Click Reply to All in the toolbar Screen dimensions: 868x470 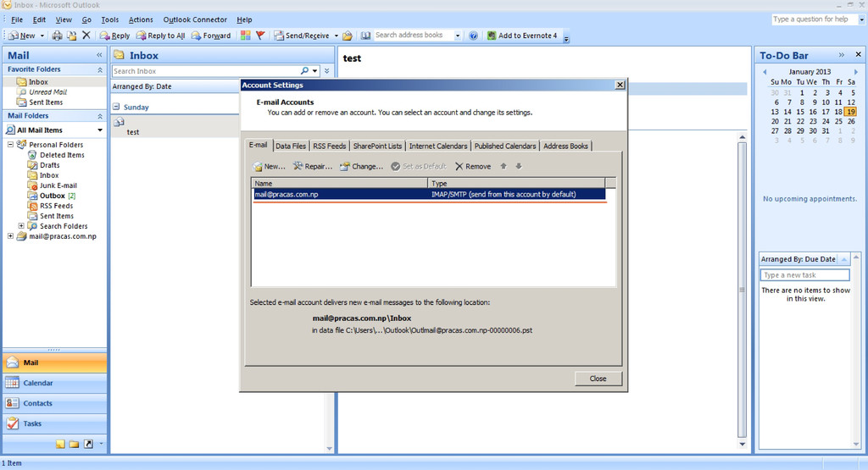click(160, 36)
